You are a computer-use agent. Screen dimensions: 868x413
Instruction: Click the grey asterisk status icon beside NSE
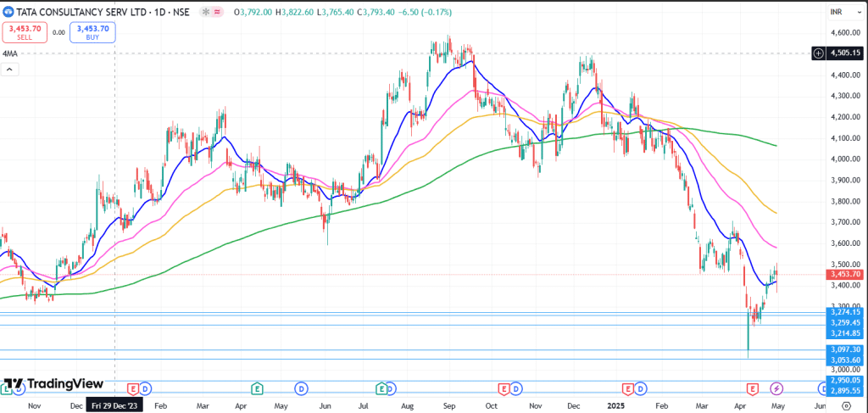pos(205,12)
